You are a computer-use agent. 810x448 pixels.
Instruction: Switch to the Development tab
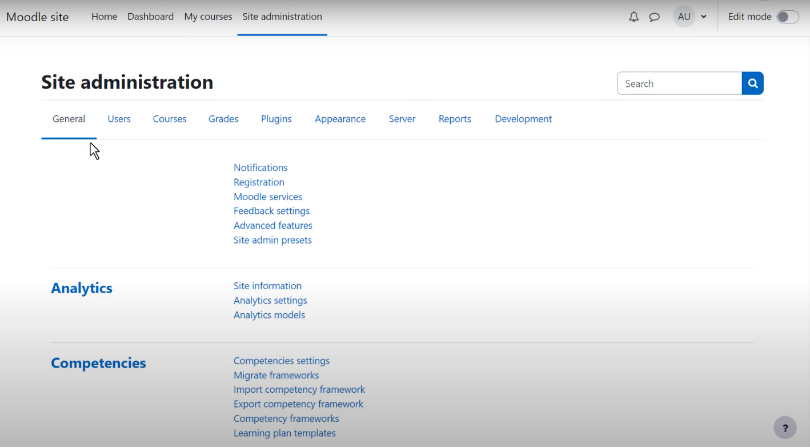[x=523, y=119]
